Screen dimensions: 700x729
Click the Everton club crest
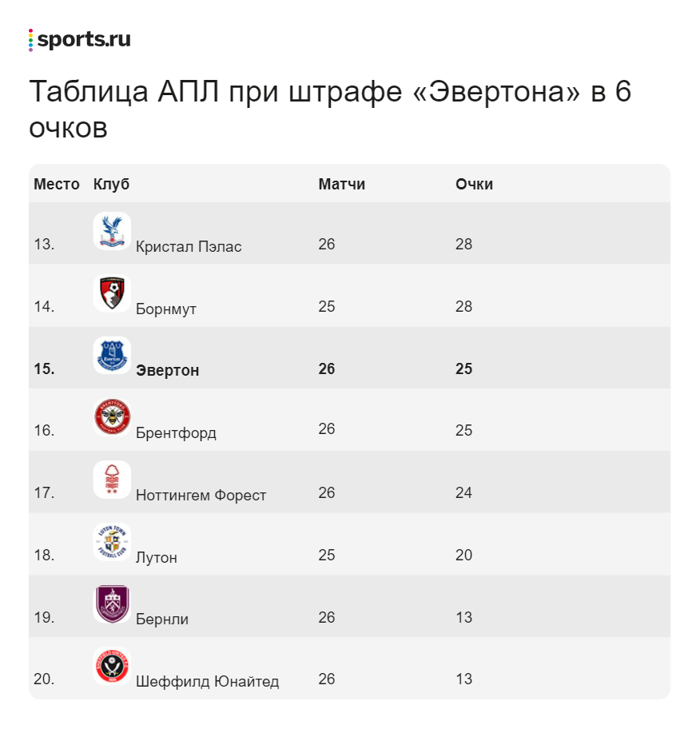click(112, 356)
